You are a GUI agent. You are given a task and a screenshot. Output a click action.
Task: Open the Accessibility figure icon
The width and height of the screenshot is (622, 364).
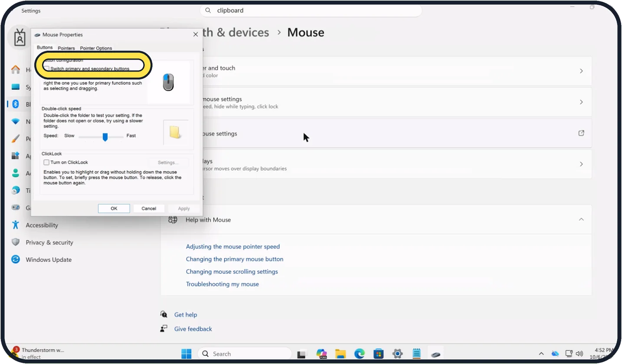[x=16, y=225]
